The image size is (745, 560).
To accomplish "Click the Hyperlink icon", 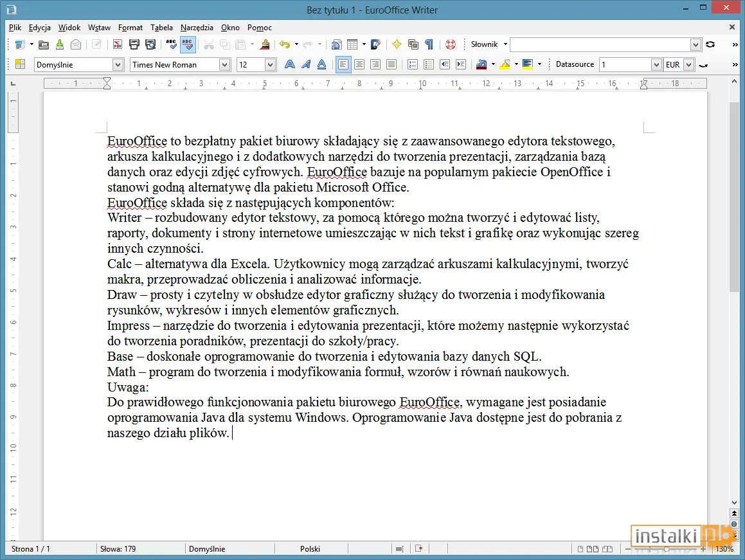I will pyautogui.click(x=336, y=44).
